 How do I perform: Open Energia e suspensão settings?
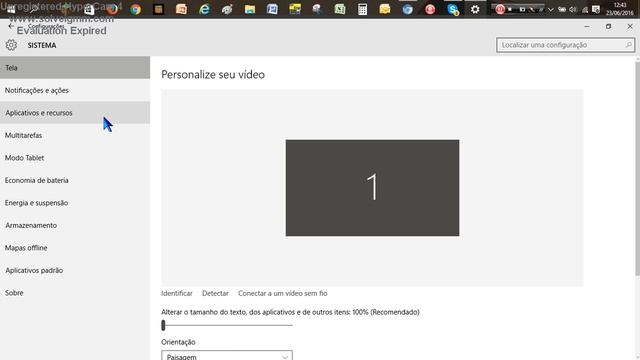(x=75, y=202)
